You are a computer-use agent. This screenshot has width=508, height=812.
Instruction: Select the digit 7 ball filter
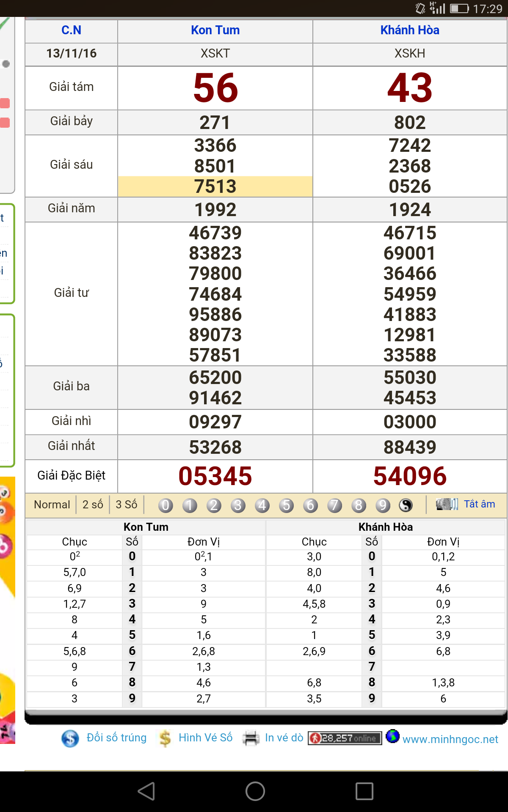(x=334, y=505)
